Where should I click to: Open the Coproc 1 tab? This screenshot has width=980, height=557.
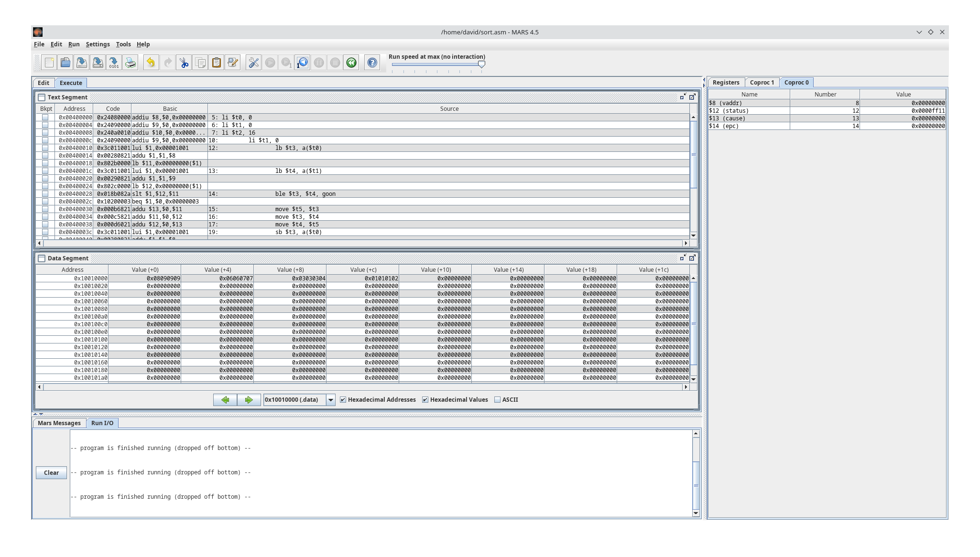click(x=762, y=82)
